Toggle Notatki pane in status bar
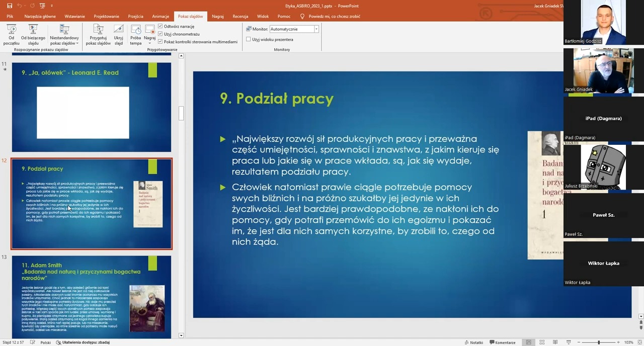The height and width of the screenshot is (346, 644). pos(473,342)
